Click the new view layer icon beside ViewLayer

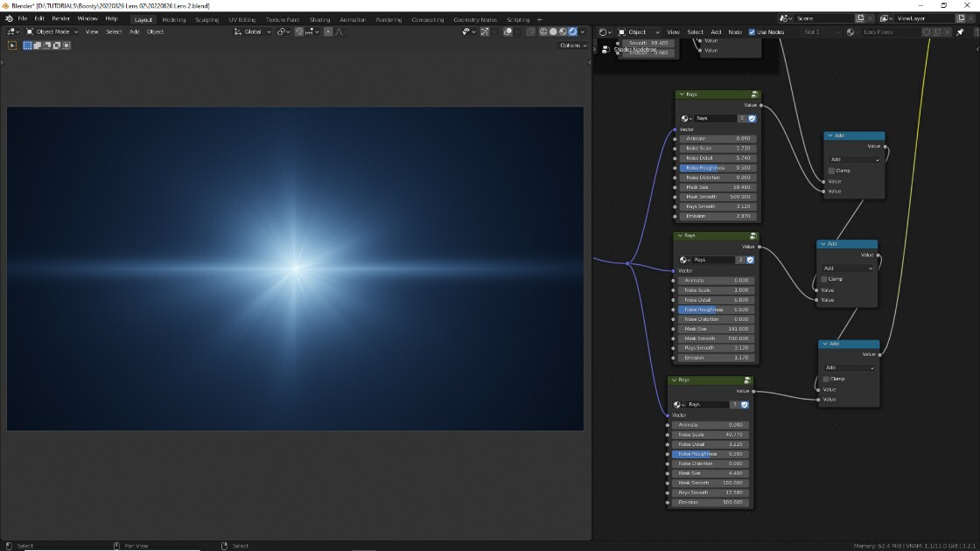coord(962,18)
